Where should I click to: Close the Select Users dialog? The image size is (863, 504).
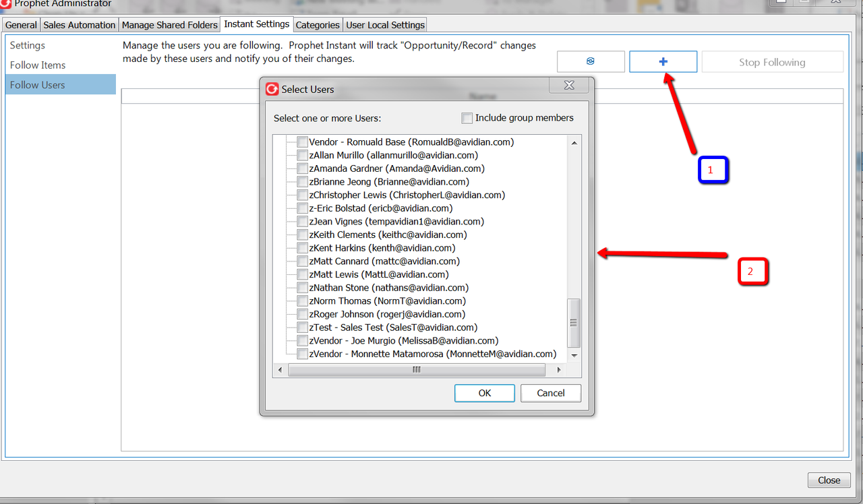click(x=569, y=86)
